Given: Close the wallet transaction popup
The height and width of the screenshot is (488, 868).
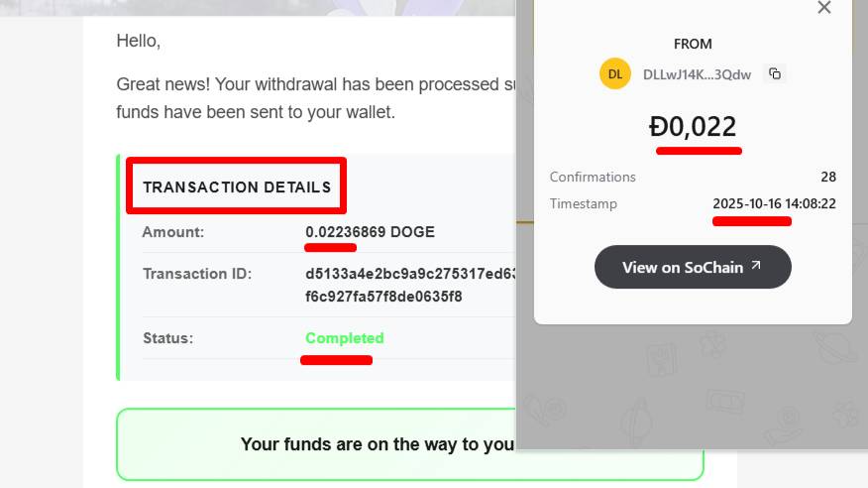Looking at the screenshot, I should 823,8.
